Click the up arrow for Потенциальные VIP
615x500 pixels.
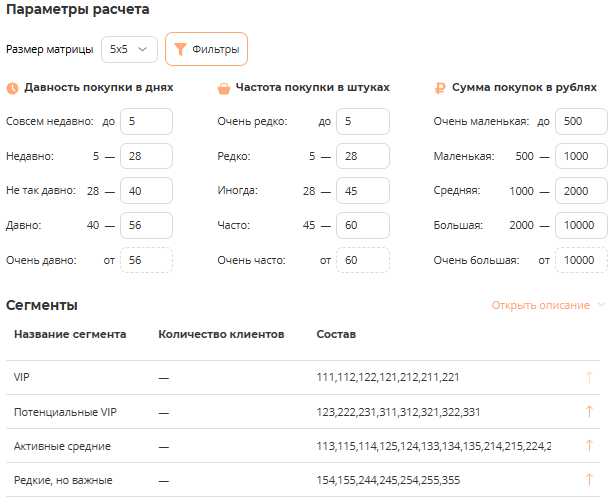589,412
